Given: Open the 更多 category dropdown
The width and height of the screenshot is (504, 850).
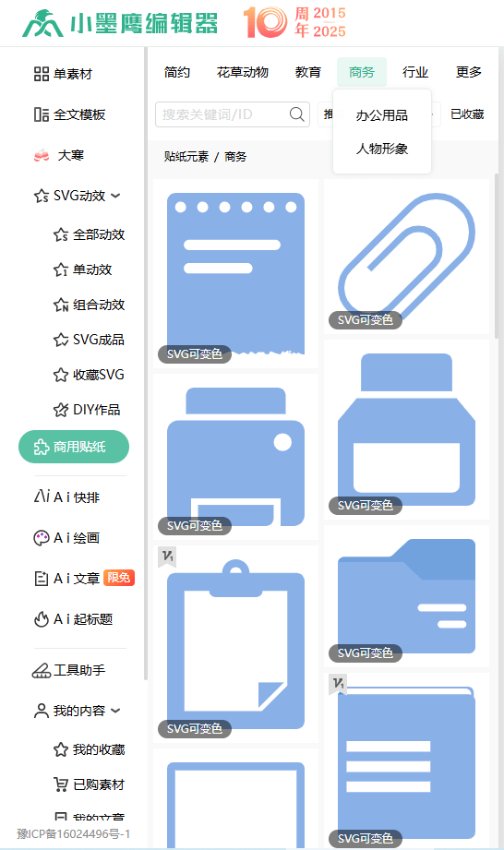Looking at the screenshot, I should click(469, 72).
